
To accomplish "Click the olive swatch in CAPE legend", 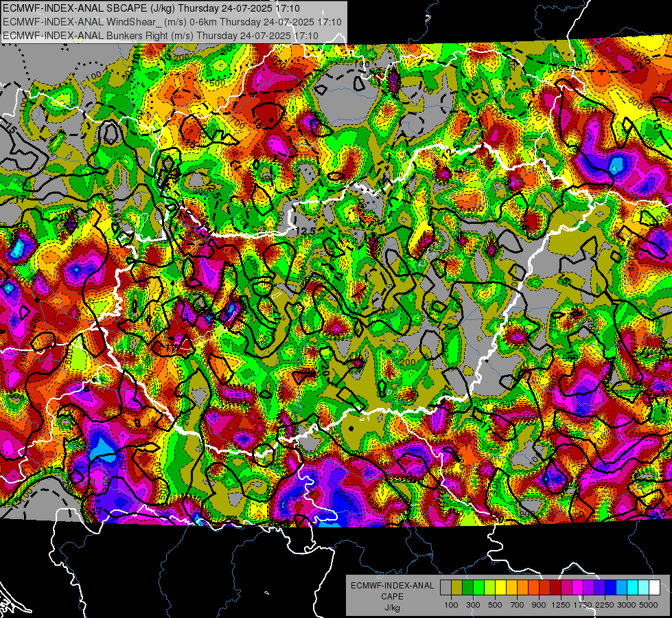I will click(457, 588).
